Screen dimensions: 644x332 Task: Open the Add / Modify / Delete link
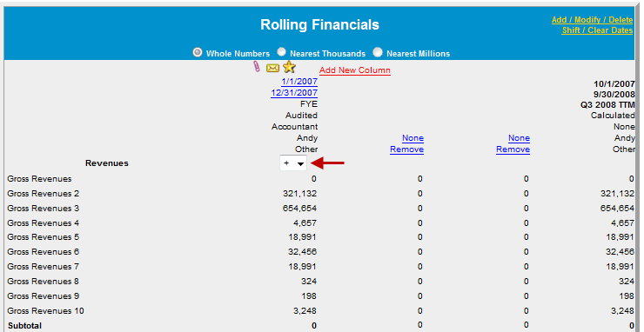click(593, 20)
